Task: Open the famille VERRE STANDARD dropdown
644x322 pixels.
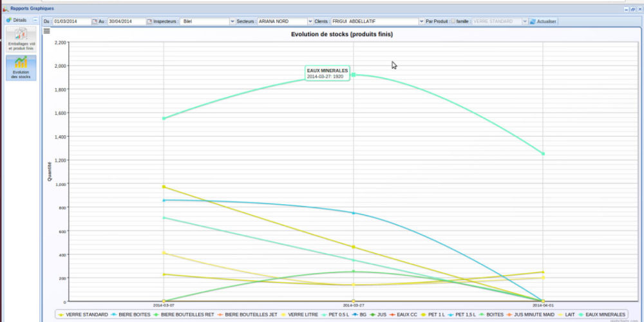Action: click(524, 21)
